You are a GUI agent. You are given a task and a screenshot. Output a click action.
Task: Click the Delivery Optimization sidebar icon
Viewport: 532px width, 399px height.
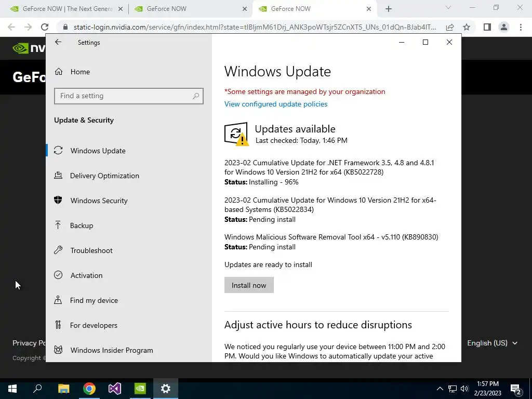(58, 176)
